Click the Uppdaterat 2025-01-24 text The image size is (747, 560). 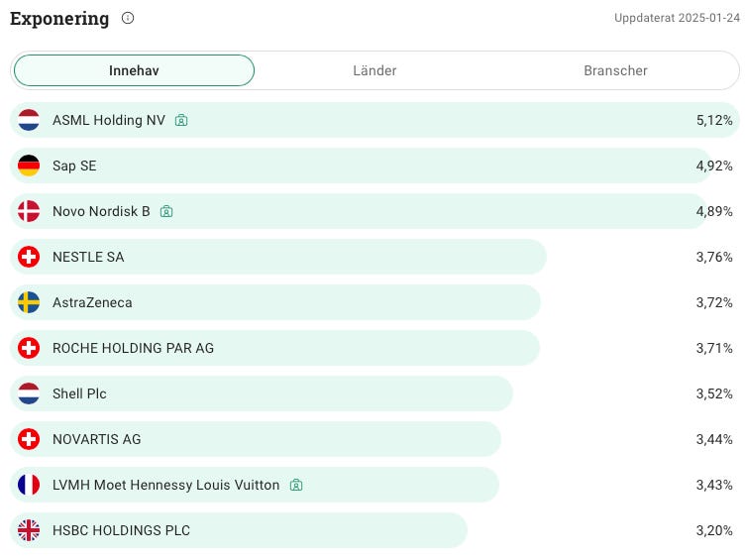677,18
